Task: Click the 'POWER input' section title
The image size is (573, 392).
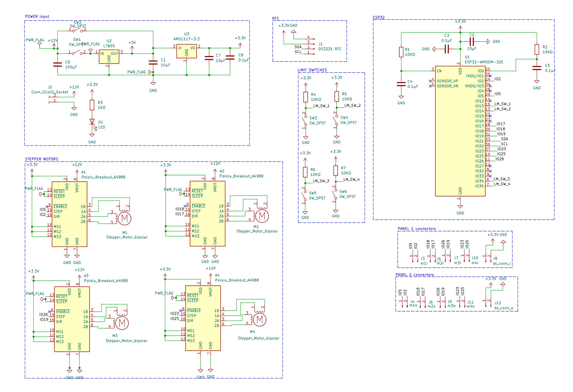Action: coord(37,17)
